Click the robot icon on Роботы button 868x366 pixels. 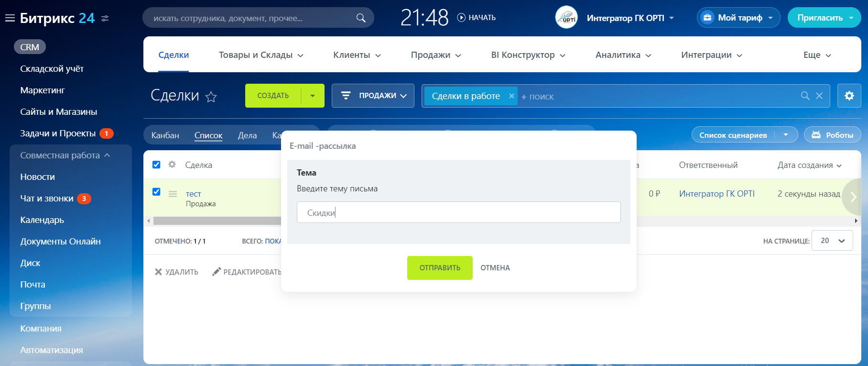tap(816, 135)
